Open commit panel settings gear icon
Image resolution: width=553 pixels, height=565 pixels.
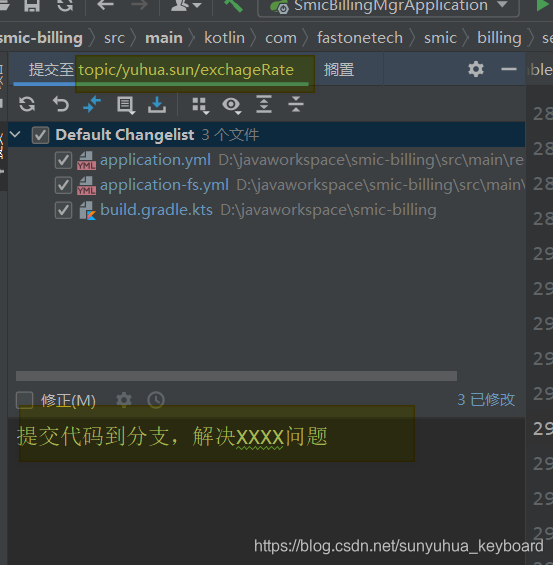coord(476,69)
